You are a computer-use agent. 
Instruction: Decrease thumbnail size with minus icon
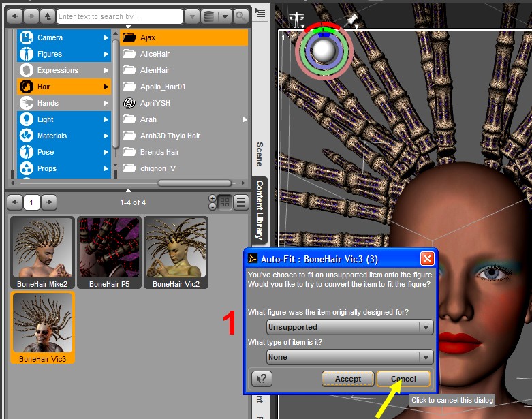pyautogui.click(x=213, y=206)
